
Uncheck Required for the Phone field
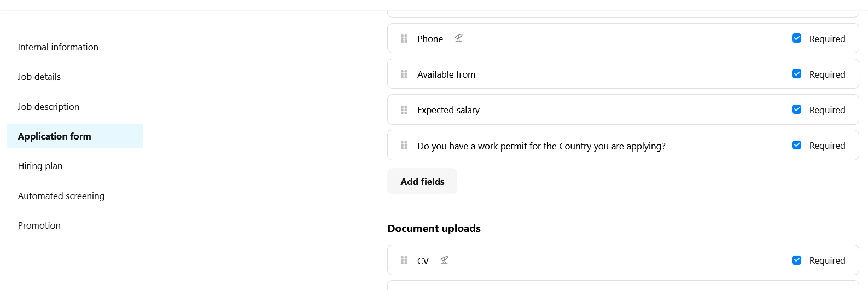pyautogui.click(x=797, y=38)
